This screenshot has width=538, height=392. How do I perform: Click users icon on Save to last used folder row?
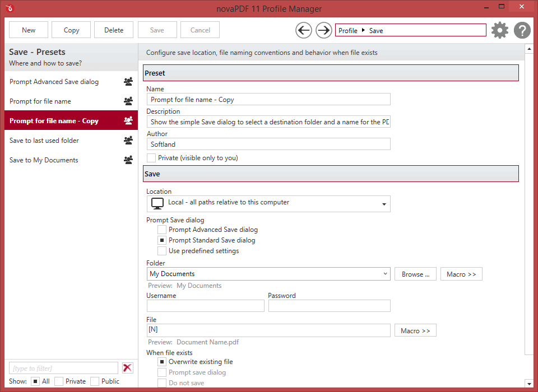(x=128, y=140)
